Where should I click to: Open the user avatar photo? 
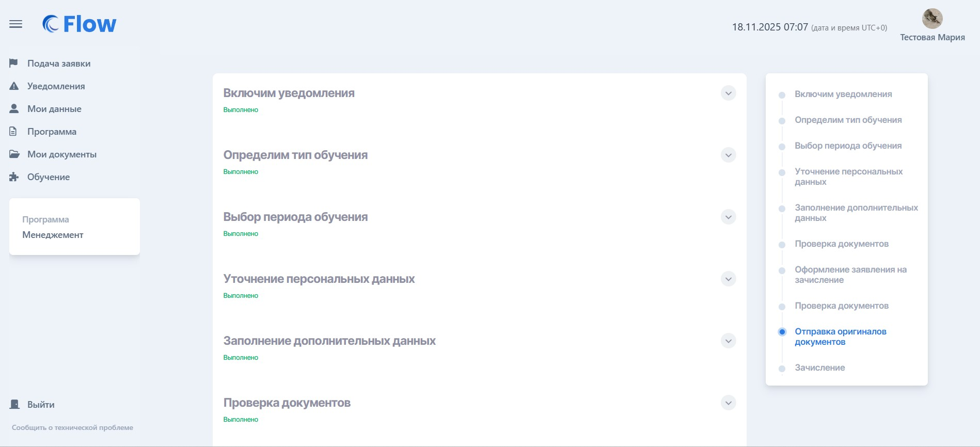coord(932,19)
